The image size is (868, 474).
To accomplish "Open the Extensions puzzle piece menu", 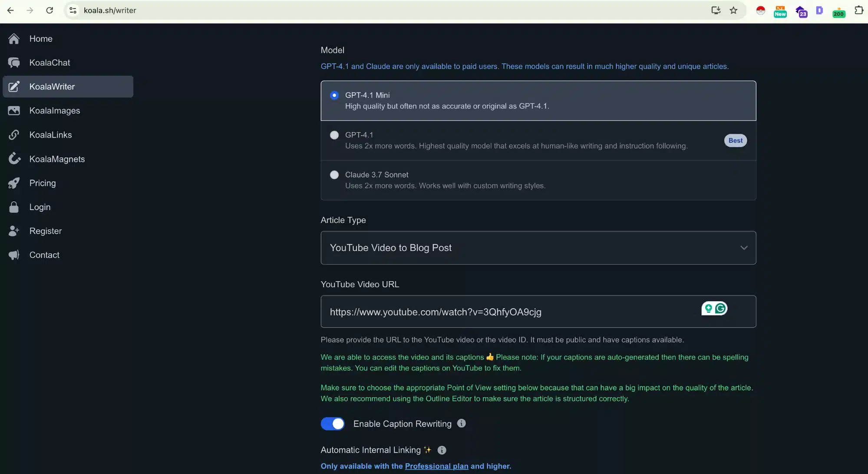I will [x=858, y=10].
